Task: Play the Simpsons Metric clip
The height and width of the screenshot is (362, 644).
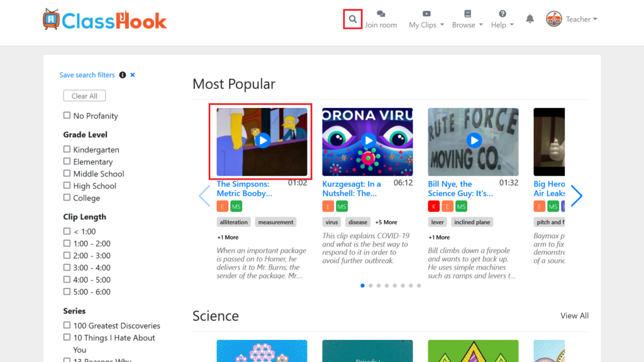Action: click(x=263, y=140)
